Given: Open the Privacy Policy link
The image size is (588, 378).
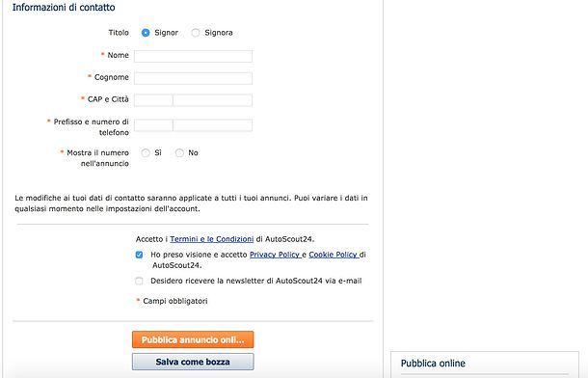Looking at the screenshot, I should pos(276,255).
